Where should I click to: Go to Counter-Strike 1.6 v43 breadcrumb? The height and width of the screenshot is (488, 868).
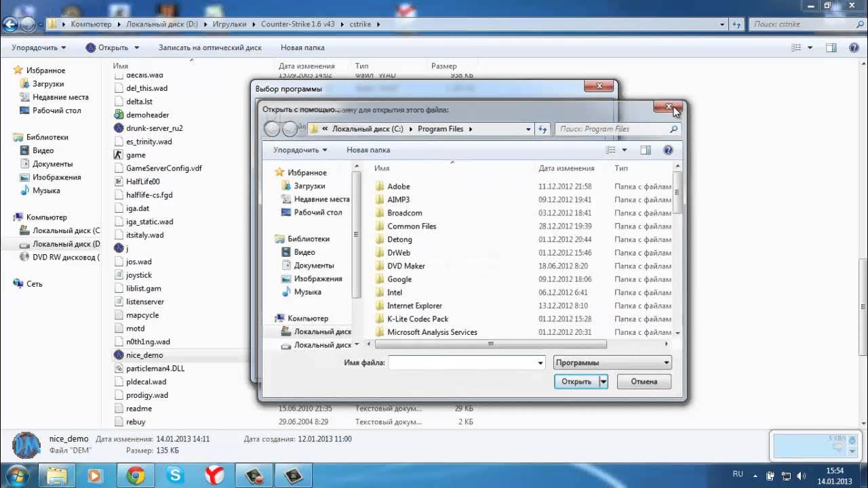(x=298, y=24)
